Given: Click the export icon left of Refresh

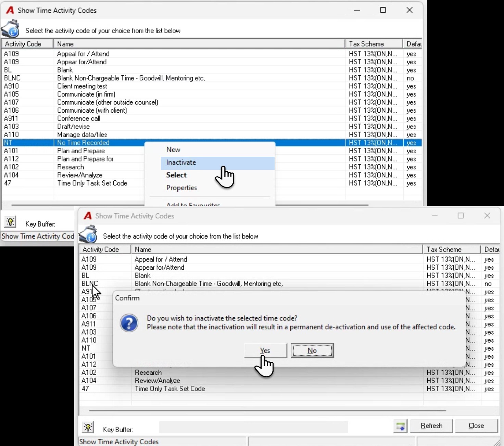Looking at the screenshot, I should [x=400, y=426].
